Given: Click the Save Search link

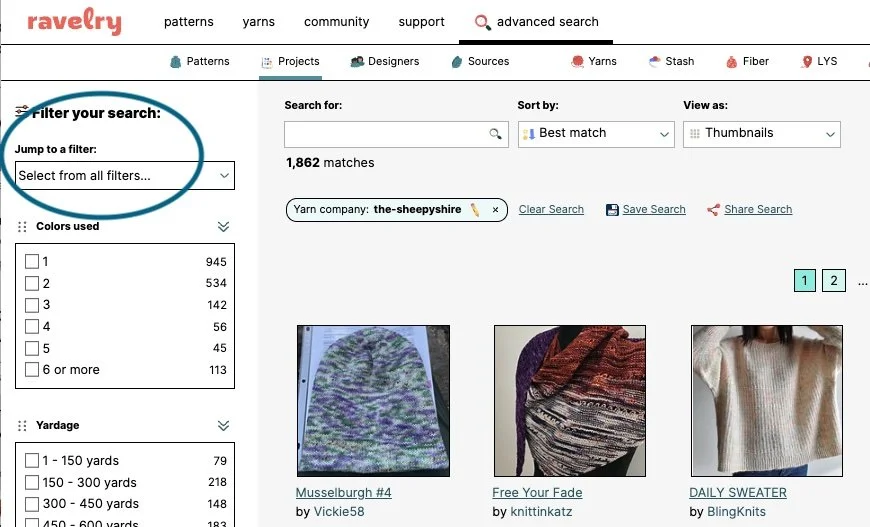Looking at the screenshot, I should pyautogui.click(x=654, y=210).
